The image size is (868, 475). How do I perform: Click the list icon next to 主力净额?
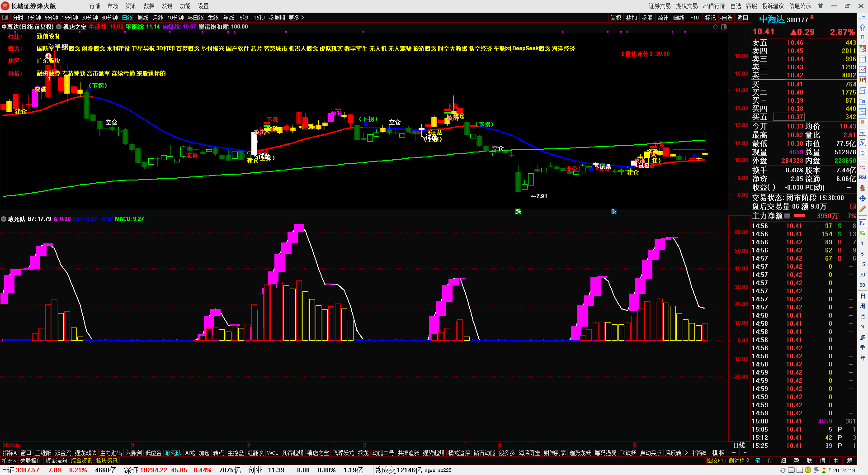(x=787, y=216)
